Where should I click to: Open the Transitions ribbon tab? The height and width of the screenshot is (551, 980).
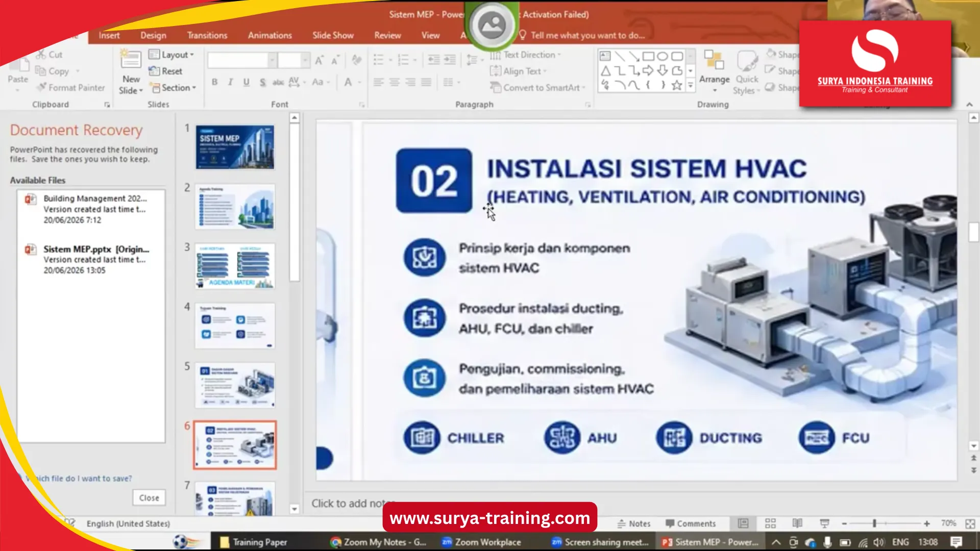tap(207, 35)
